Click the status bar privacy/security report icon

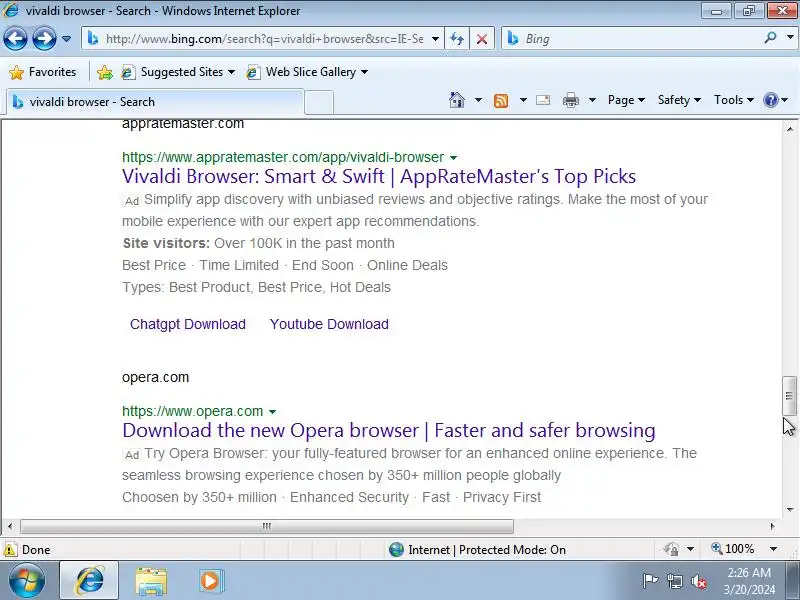point(671,549)
